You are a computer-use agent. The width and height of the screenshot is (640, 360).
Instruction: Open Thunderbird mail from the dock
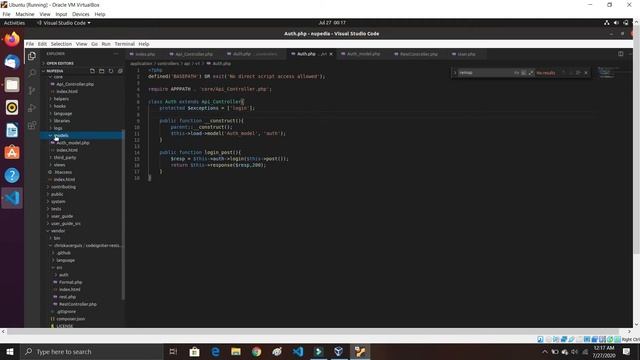click(12, 62)
